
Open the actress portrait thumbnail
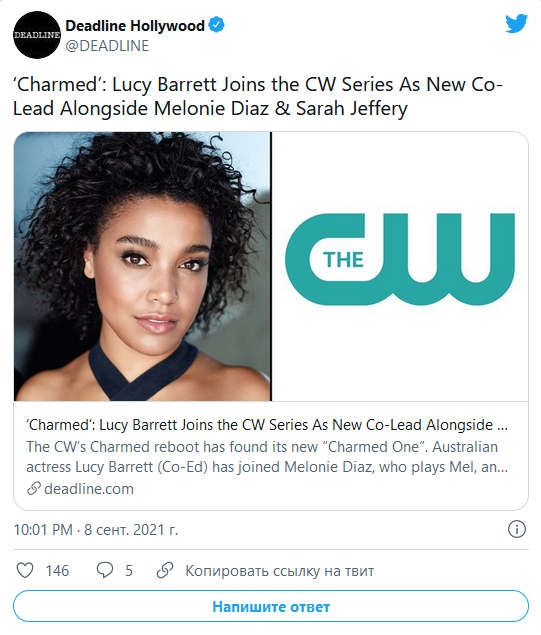[x=142, y=266]
